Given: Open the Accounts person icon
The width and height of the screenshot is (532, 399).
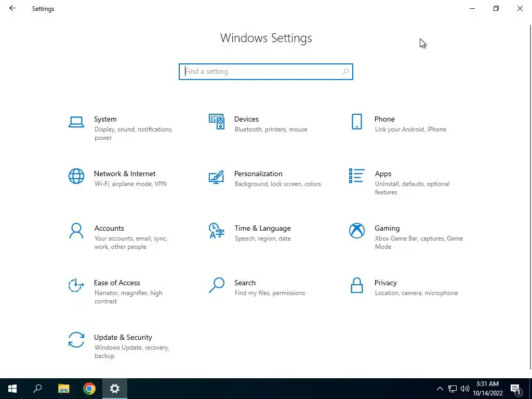Looking at the screenshot, I should (76, 231).
